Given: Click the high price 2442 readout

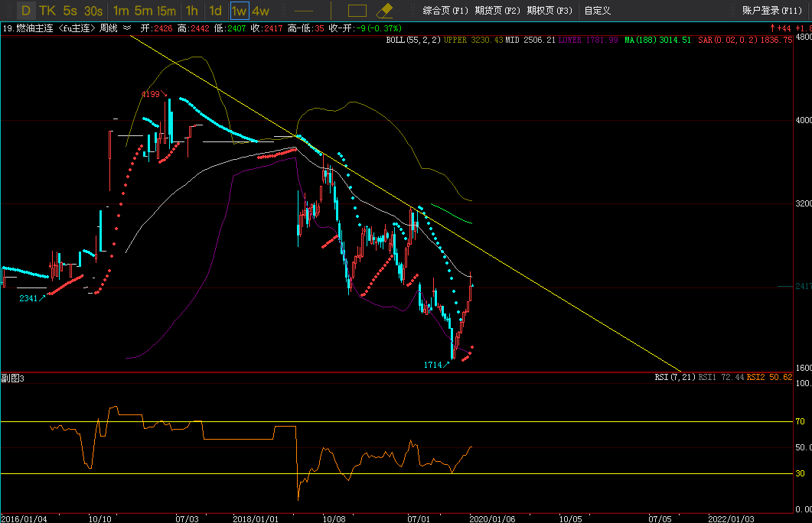Looking at the screenshot, I should [200, 28].
